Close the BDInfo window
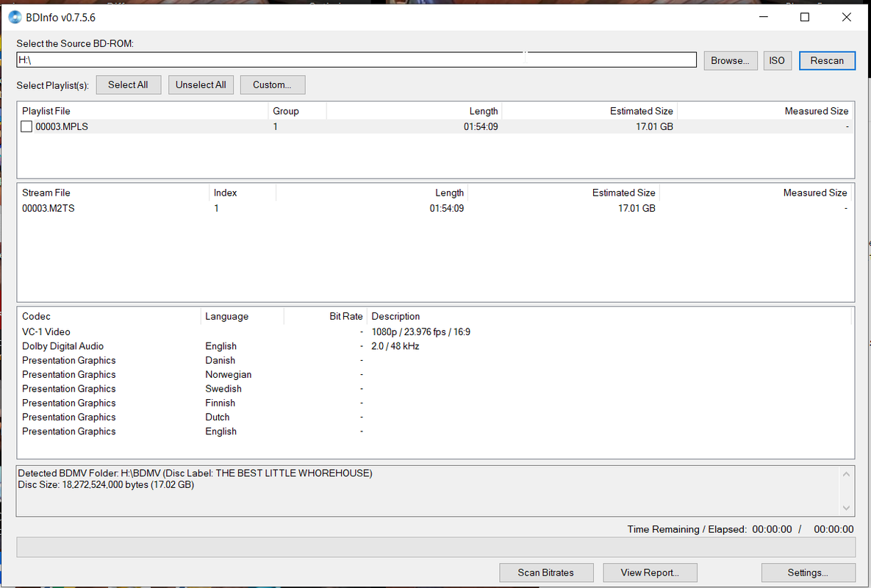The height and width of the screenshot is (588, 871). click(846, 17)
